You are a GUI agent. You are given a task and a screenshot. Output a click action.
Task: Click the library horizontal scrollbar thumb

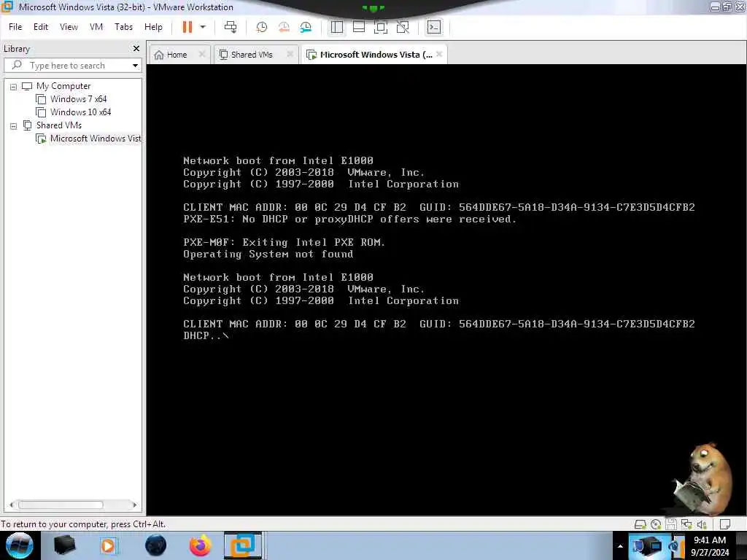point(61,505)
